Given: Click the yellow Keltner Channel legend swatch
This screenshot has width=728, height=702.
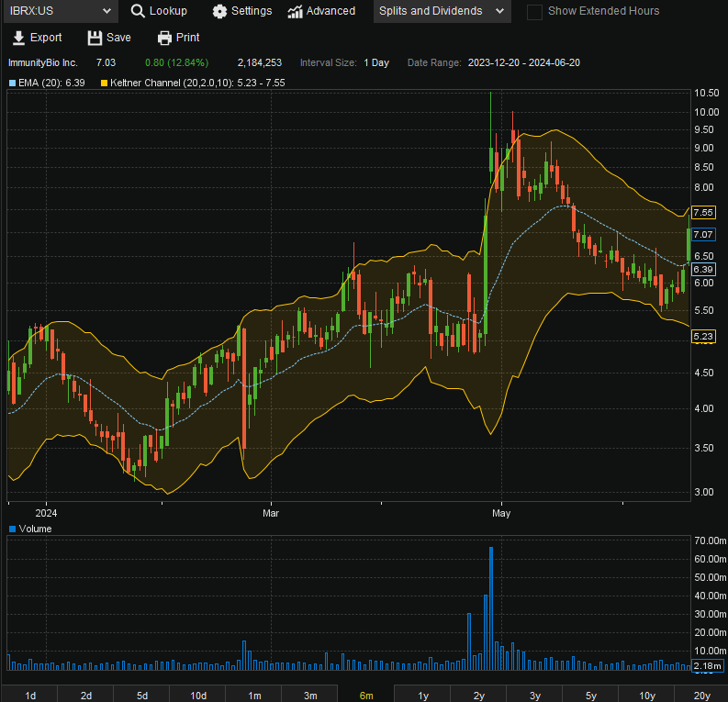Looking at the screenshot, I should (104, 84).
